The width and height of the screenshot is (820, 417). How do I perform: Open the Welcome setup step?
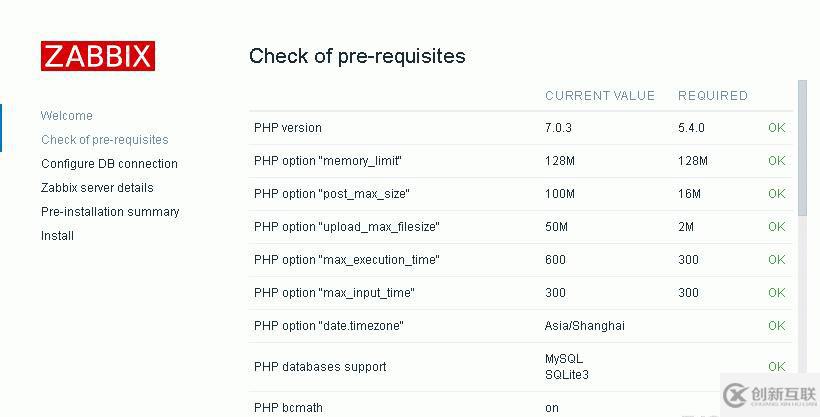tap(67, 116)
